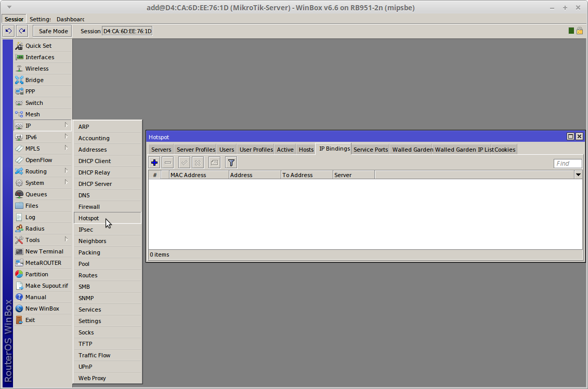
Task: Switch to the Cookies tab
Action: pos(505,150)
